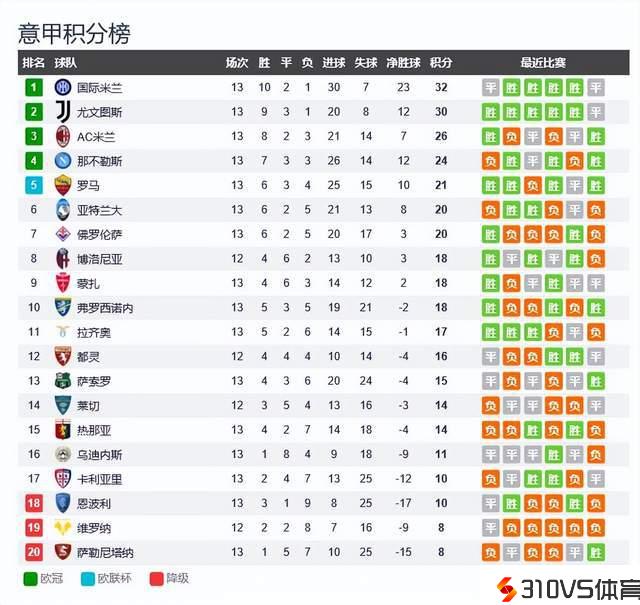Click the Juventus club crest
The height and width of the screenshot is (605, 640).
tap(63, 111)
